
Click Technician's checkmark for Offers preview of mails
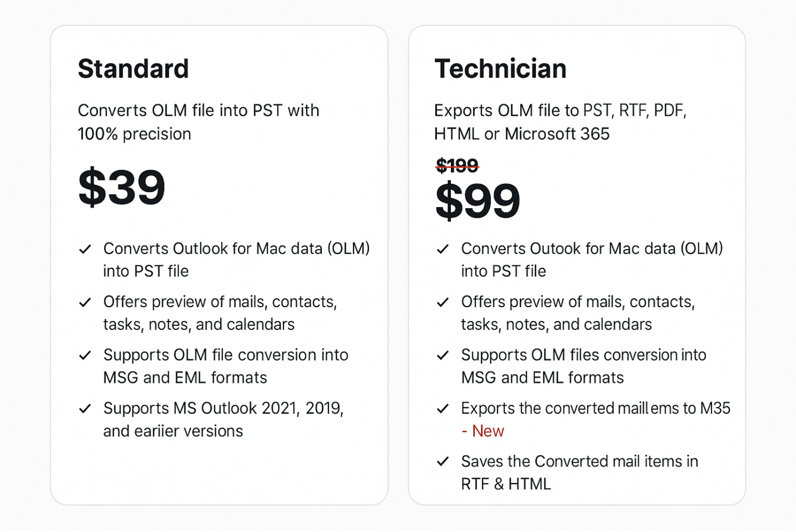point(443,302)
